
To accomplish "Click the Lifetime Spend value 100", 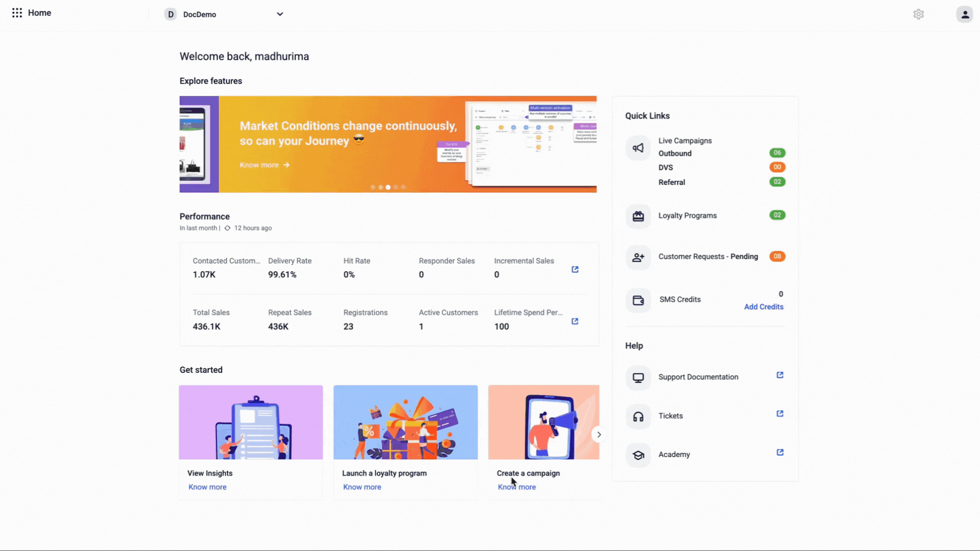I will (x=501, y=327).
